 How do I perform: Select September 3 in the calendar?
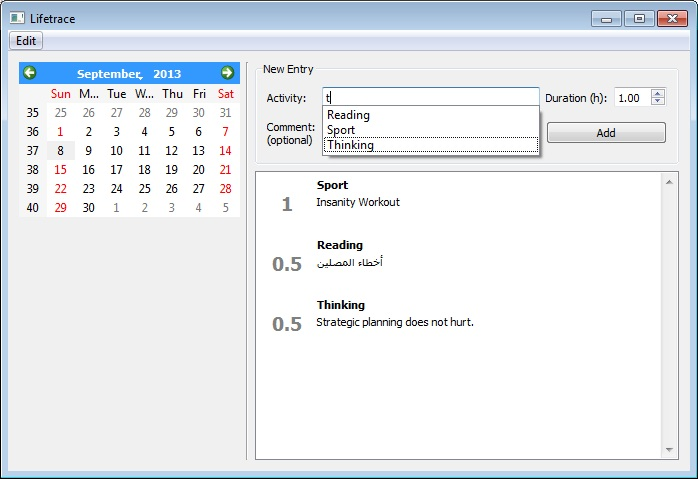tap(117, 132)
